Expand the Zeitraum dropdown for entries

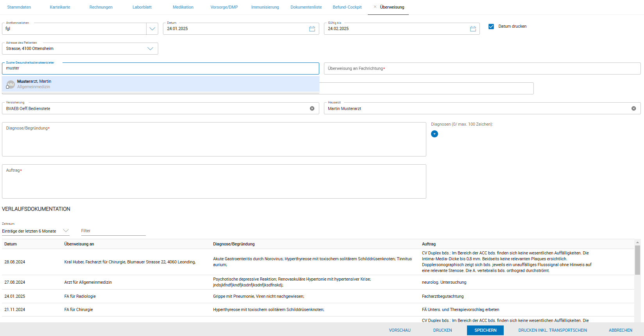tap(66, 231)
